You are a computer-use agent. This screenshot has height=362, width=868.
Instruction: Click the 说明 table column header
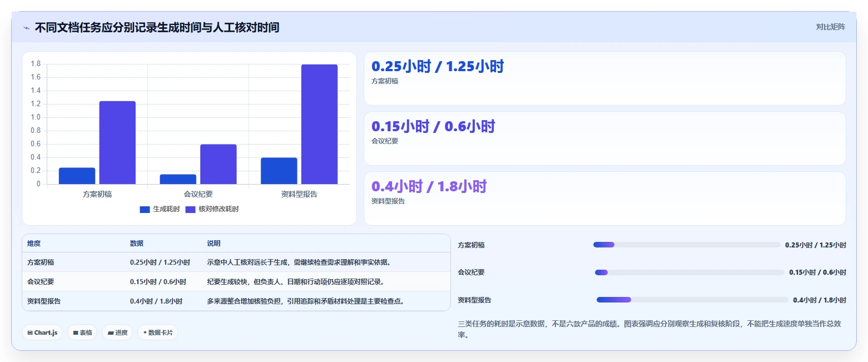214,244
